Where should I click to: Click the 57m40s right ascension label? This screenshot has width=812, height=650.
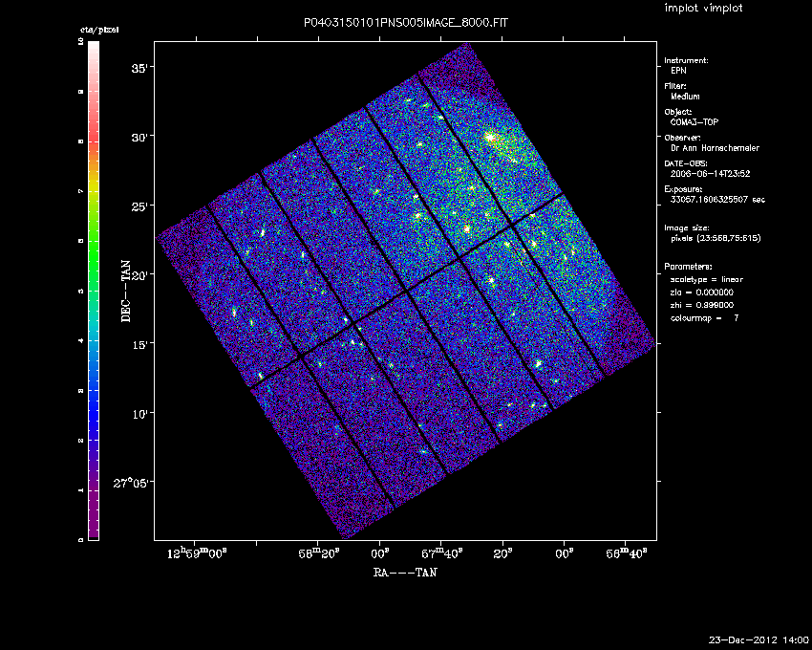coord(441,553)
